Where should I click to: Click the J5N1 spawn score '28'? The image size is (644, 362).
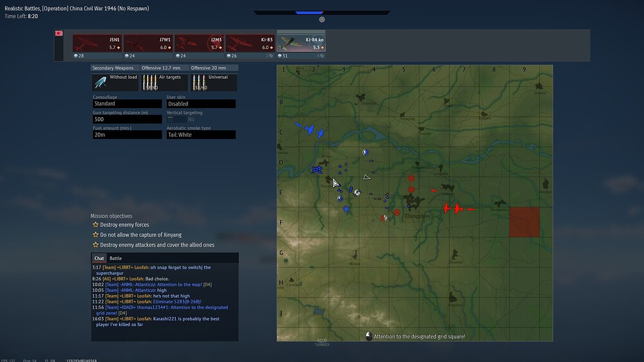pos(79,55)
